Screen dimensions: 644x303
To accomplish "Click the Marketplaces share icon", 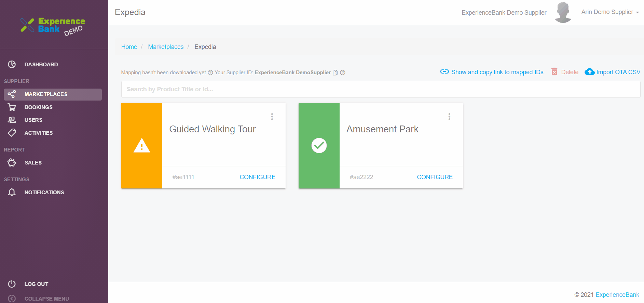I will pyautogui.click(x=12, y=94).
